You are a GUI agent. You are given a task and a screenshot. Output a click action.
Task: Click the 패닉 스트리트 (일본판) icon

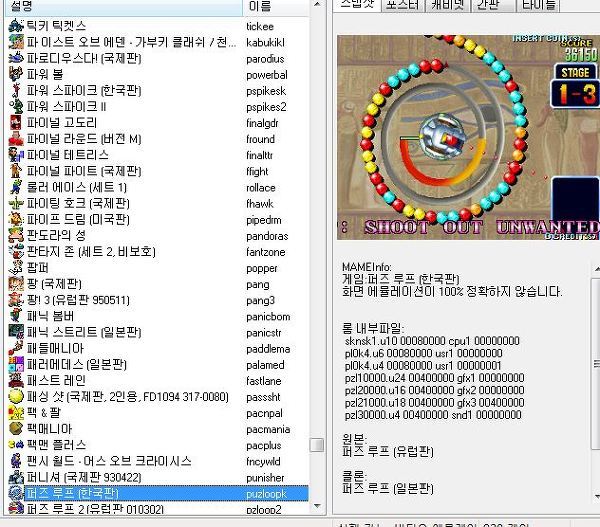tap(16, 331)
